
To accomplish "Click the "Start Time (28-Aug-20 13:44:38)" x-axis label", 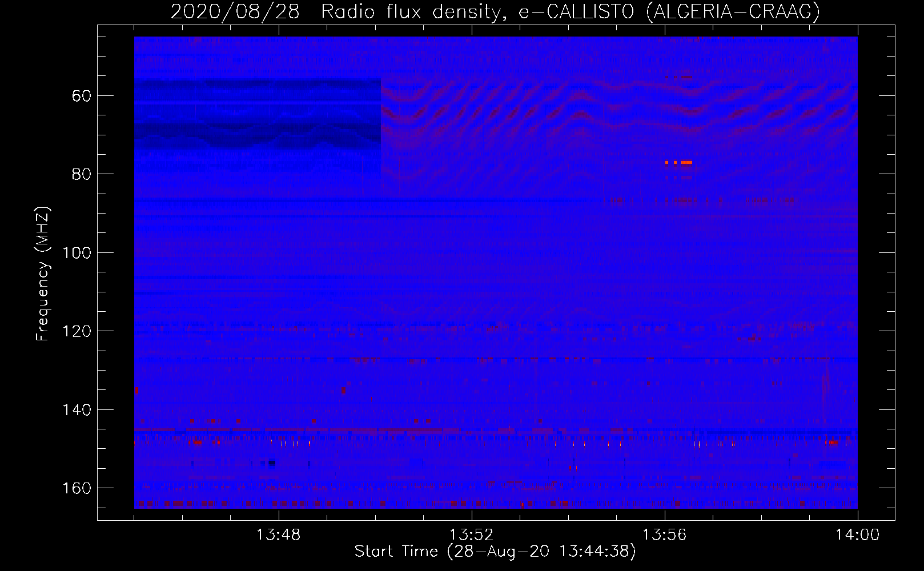I will [495, 552].
